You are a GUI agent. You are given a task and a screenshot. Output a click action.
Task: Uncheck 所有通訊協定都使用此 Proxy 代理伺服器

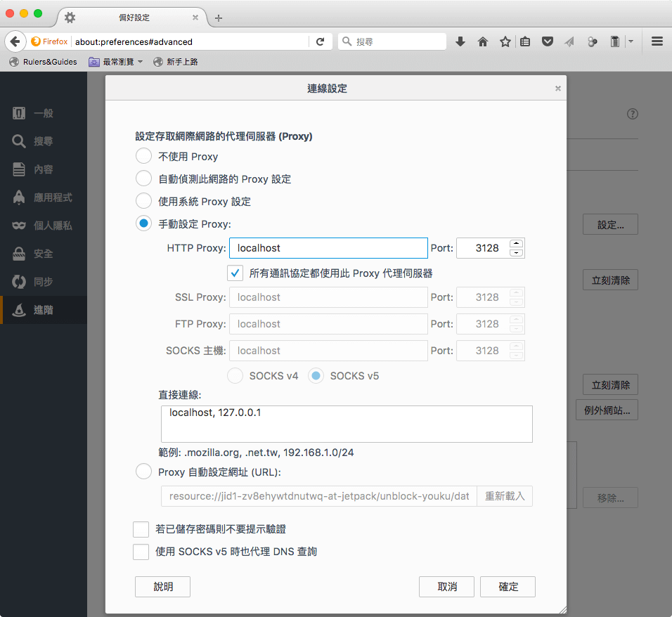coord(235,273)
